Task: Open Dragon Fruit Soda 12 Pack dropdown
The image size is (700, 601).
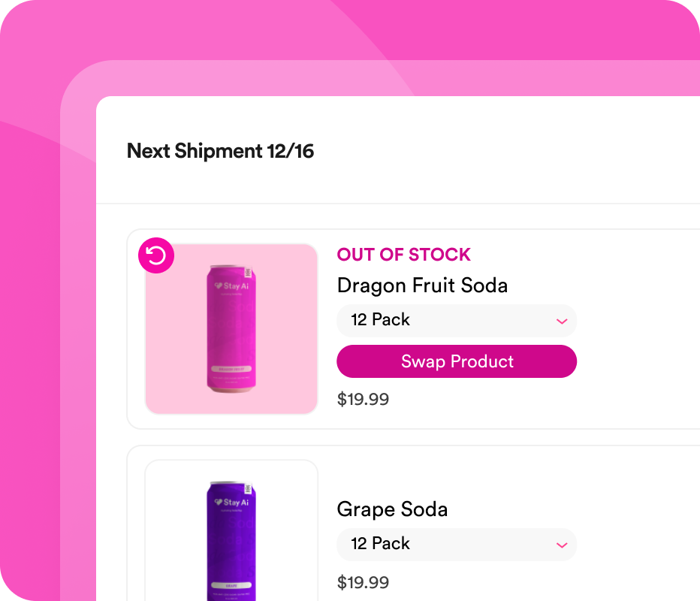Action: coord(456,320)
